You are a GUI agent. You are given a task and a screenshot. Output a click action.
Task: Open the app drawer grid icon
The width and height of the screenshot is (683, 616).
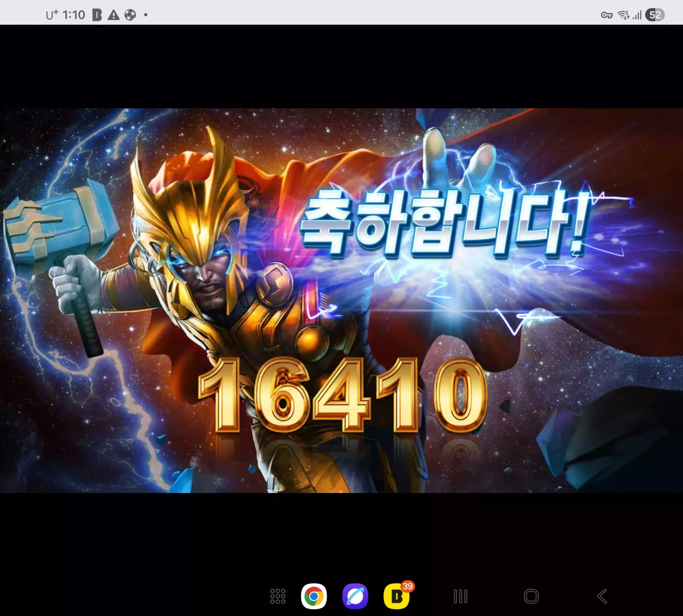point(278,596)
